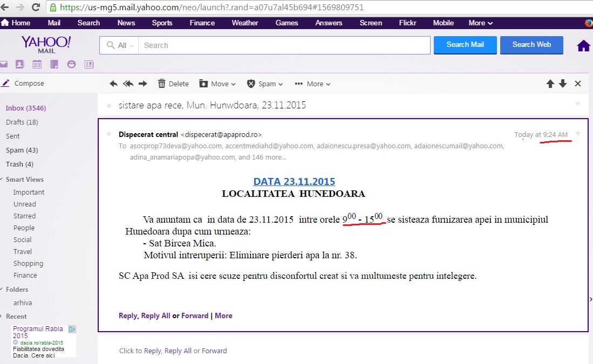This screenshot has width=593, height=364.
Task: Click the Search Mail button
Action: 465,45
